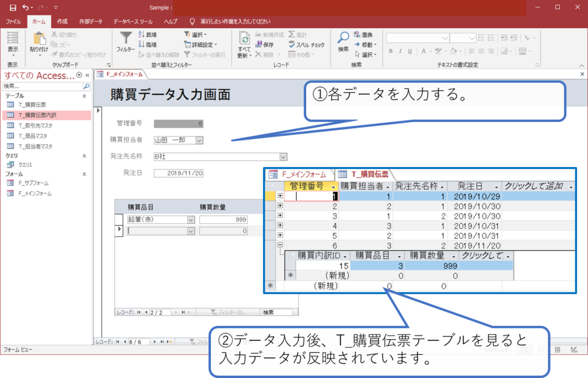This screenshot has width=588, height=378.
Task: Click the Undo arrow in title bar
Action: coord(26,7)
